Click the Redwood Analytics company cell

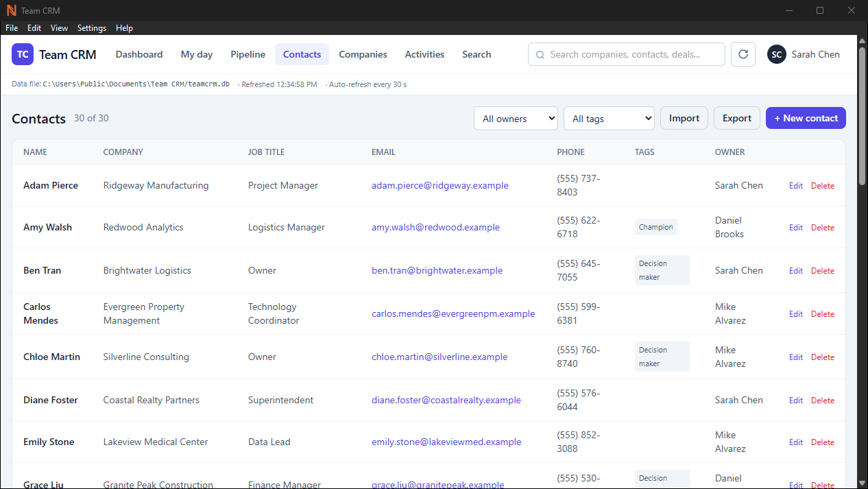click(x=143, y=227)
